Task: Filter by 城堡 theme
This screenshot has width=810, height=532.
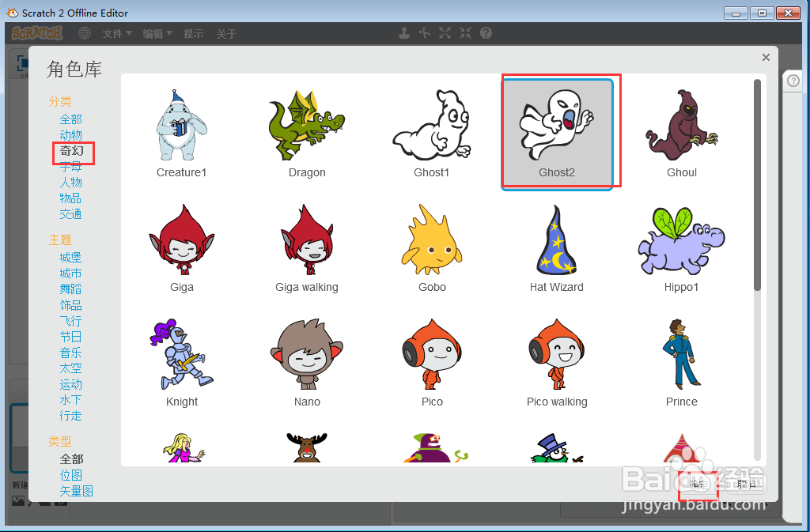Action: click(70, 258)
